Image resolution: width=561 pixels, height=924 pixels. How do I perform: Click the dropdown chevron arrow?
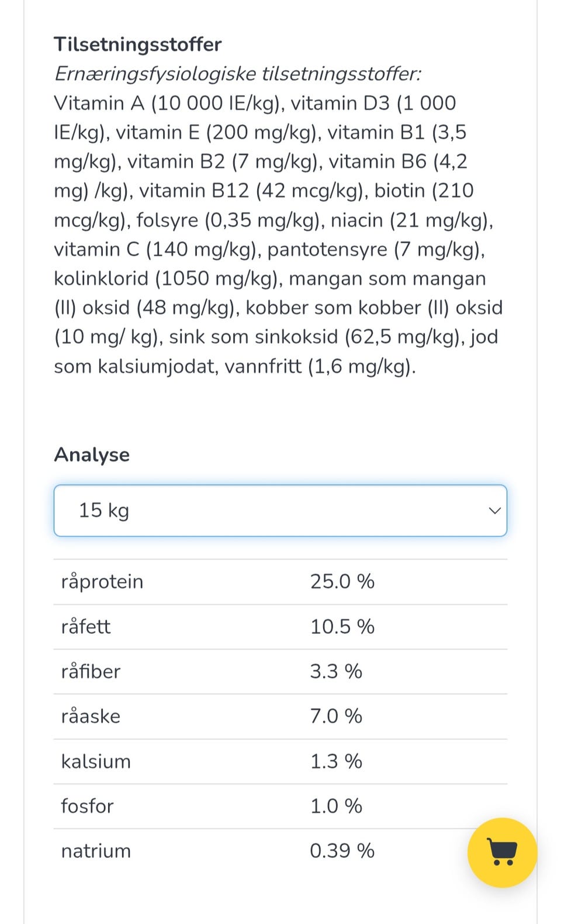point(494,511)
